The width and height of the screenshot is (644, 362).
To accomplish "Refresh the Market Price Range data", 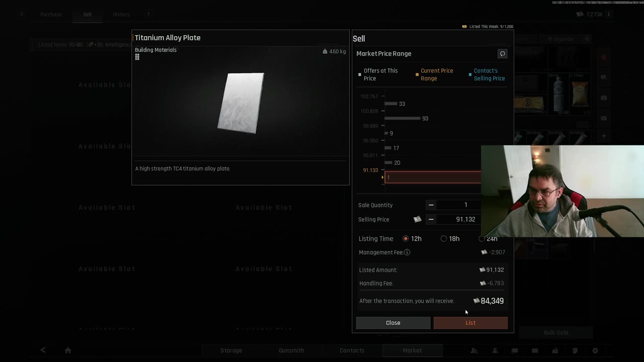I will 502,54.
